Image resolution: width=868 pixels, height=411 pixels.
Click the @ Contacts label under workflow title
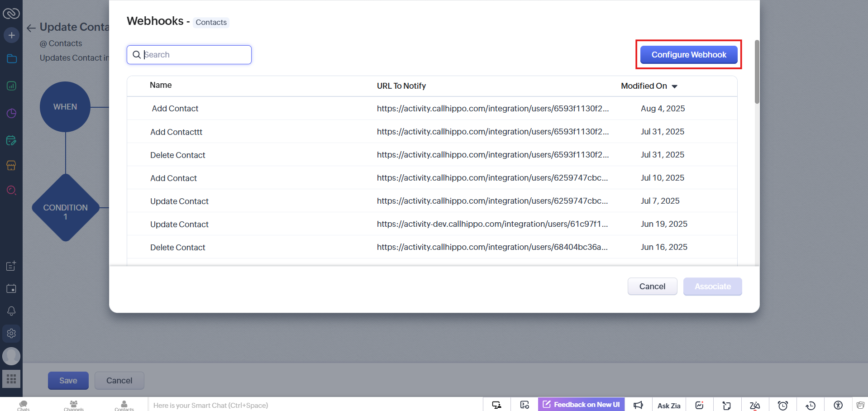pos(61,43)
